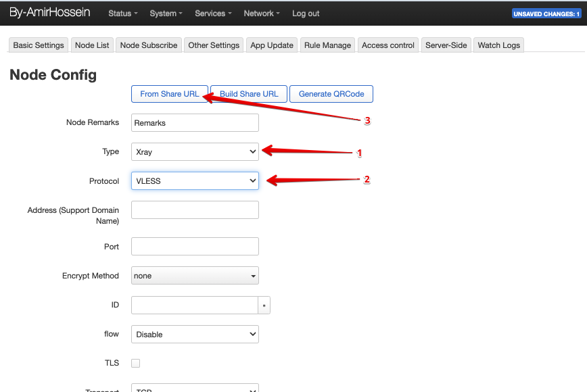Open the System menu
This screenshot has height=392, width=587.
coord(166,14)
